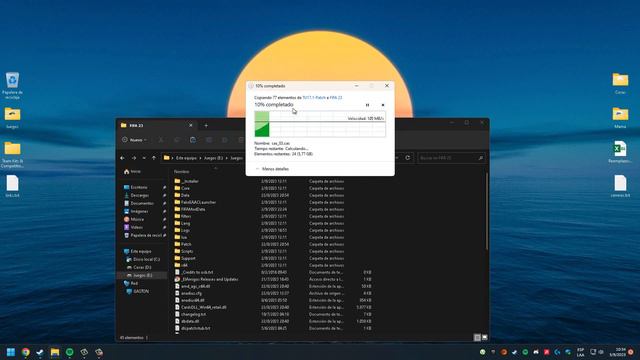The width and height of the screenshot is (640, 360).
Task: Open File Explorer from the taskbar
Action: [x=55, y=352]
